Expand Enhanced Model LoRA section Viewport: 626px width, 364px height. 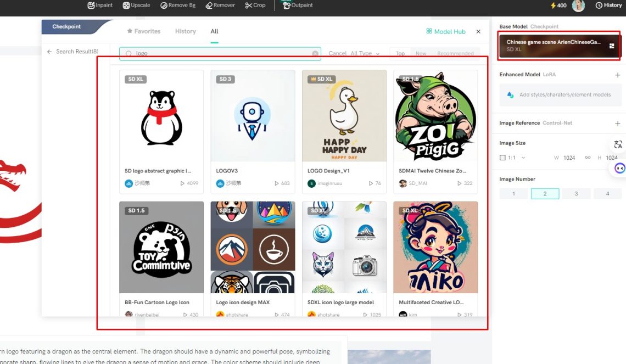[x=617, y=75]
